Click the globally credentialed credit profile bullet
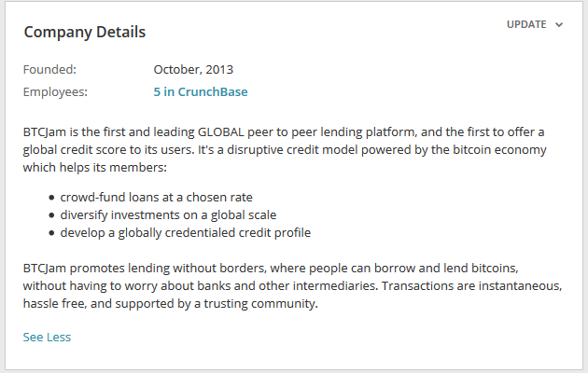 (x=186, y=232)
